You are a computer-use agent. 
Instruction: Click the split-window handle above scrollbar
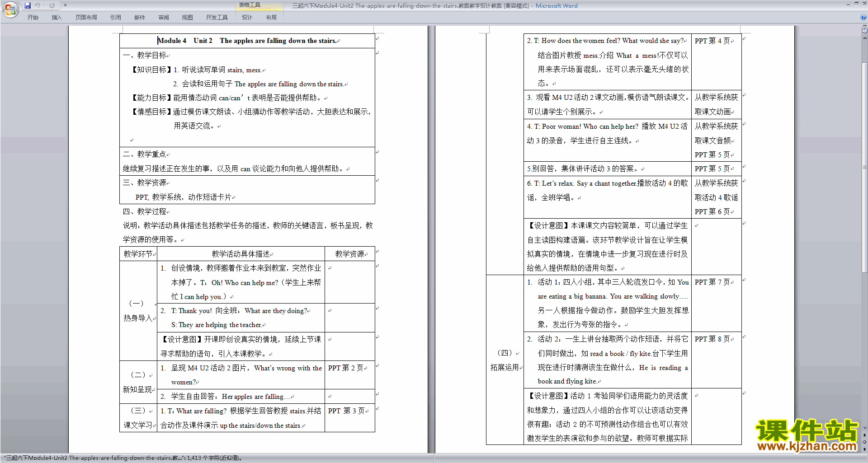pyautogui.click(x=864, y=26)
